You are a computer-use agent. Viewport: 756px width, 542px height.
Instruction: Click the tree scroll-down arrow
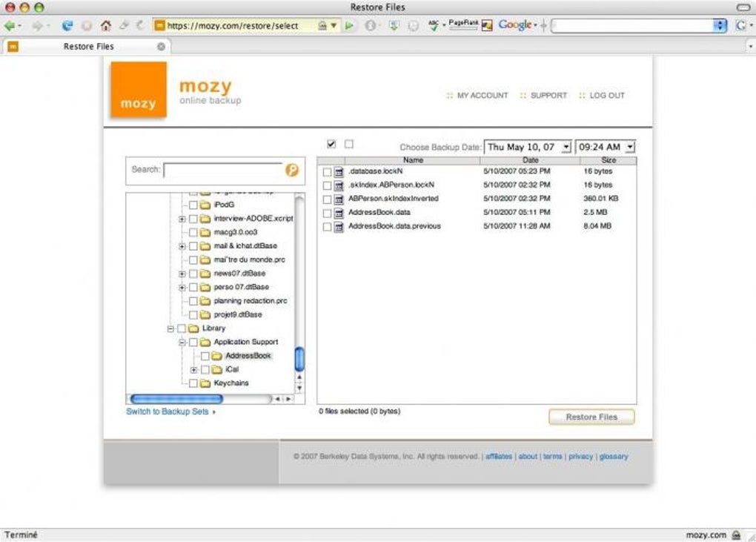pyautogui.click(x=299, y=389)
